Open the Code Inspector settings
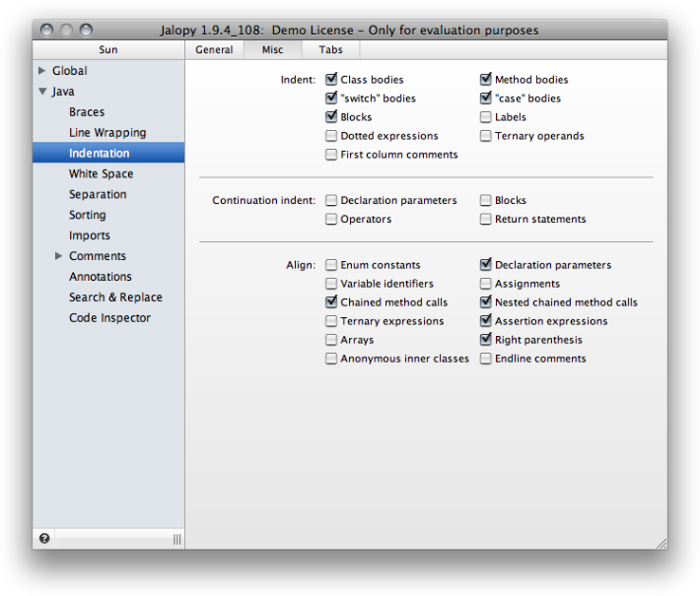 108,317
